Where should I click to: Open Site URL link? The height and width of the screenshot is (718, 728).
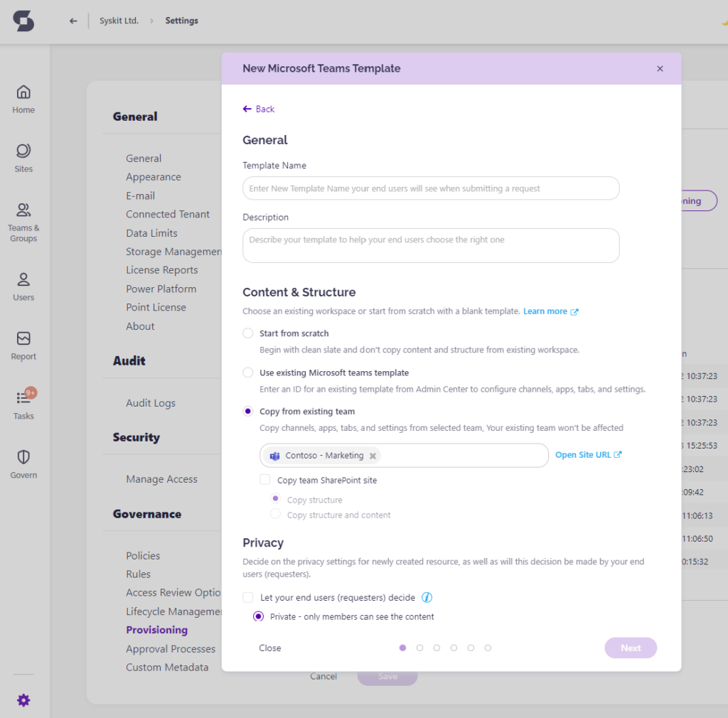pyautogui.click(x=588, y=455)
